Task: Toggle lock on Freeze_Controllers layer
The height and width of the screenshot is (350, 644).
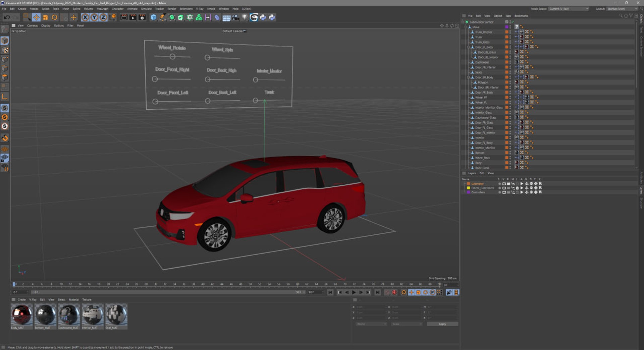Action: click(x=517, y=188)
